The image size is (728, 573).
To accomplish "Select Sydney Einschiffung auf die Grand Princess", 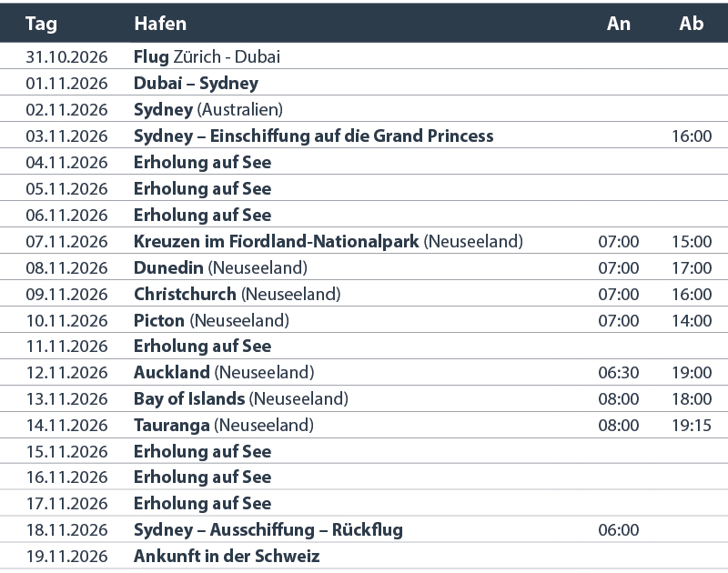I will [313, 136].
